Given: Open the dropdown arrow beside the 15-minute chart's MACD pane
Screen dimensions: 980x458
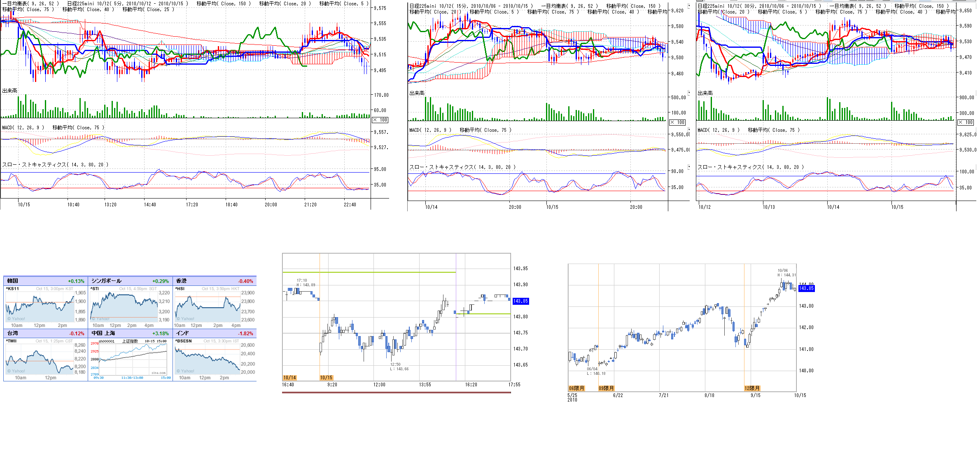Looking at the screenshot, I should (x=688, y=130).
